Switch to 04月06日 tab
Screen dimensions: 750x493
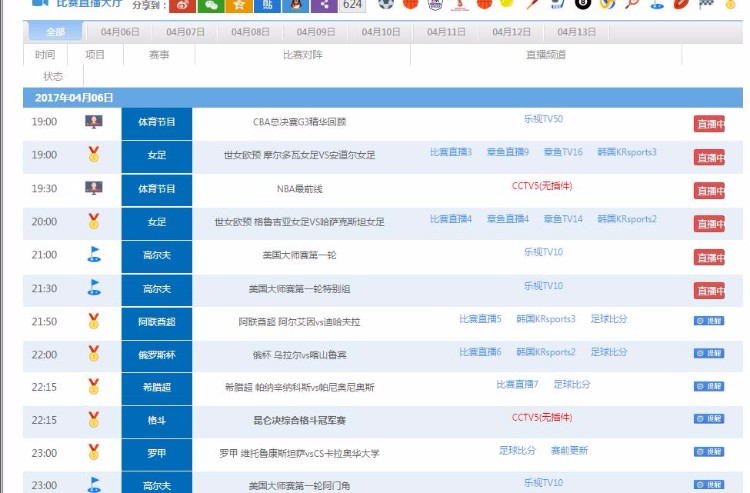coord(120,32)
